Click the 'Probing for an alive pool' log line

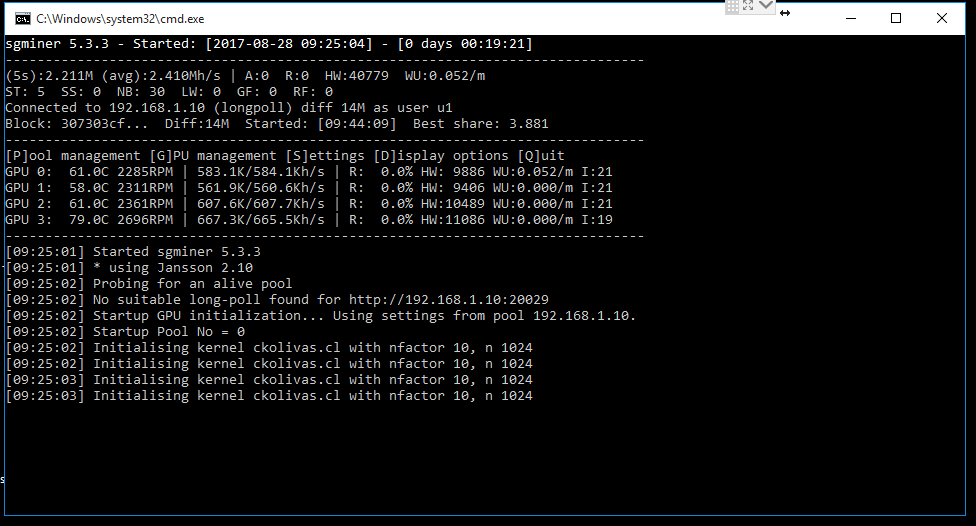pos(149,284)
